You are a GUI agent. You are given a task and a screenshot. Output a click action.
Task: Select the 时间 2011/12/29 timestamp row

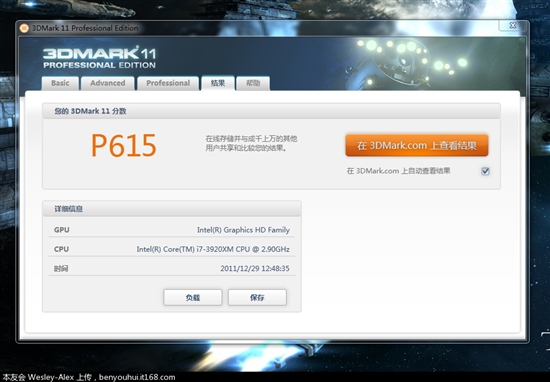172,268
